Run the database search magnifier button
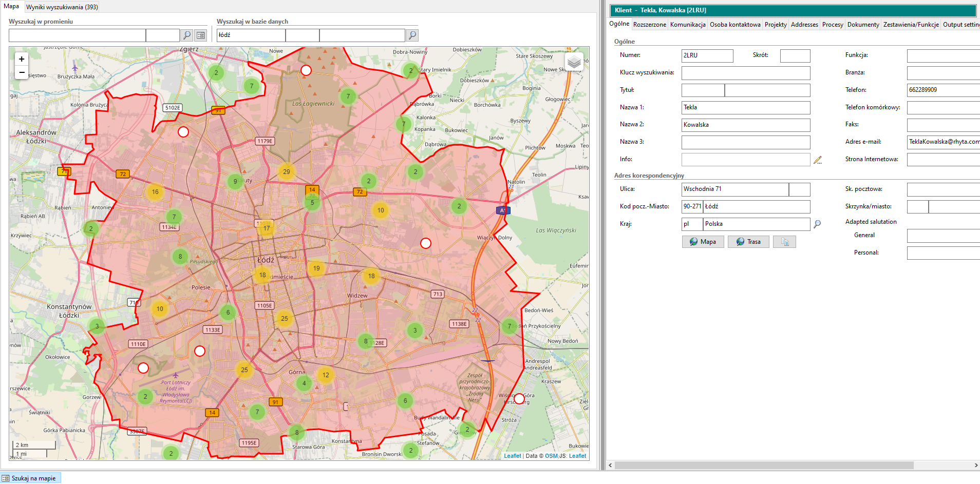980x484 pixels. 411,35
